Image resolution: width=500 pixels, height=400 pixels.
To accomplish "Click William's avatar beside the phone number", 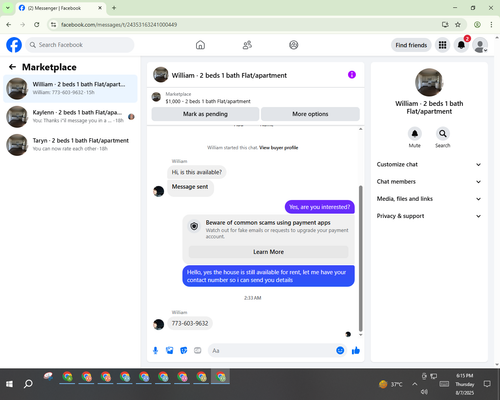I will 158,324.
